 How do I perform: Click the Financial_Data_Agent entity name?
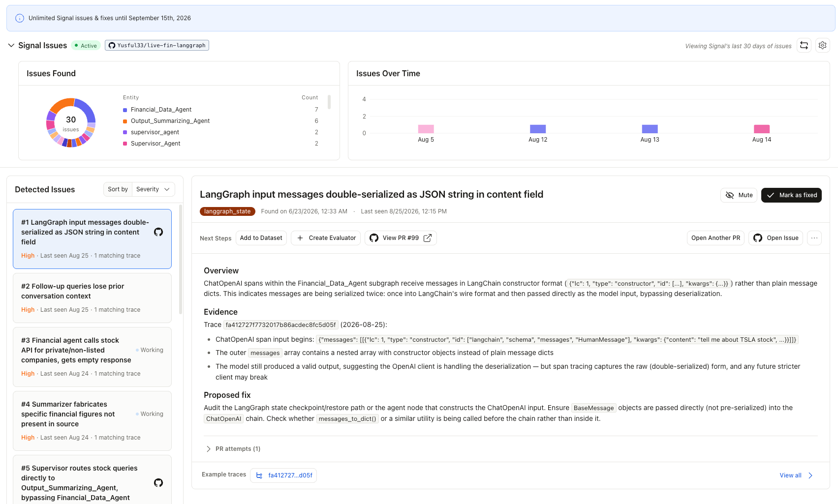coord(161,110)
